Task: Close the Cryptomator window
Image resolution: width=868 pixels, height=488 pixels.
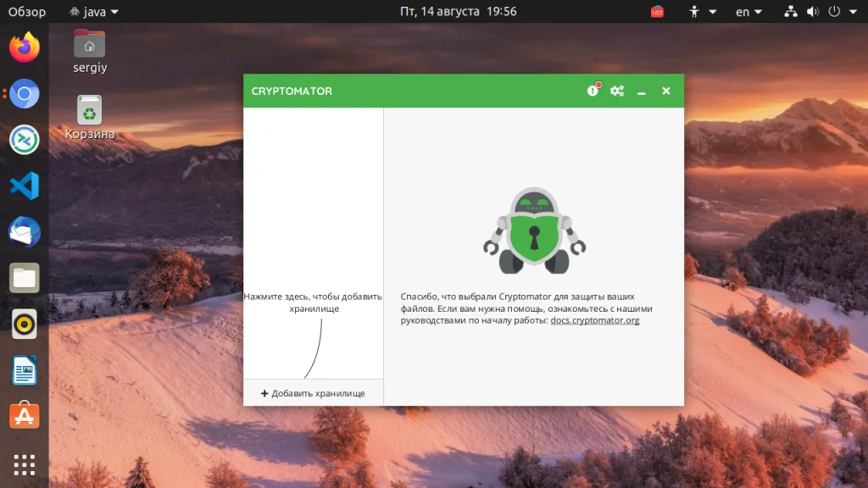Action: click(666, 91)
